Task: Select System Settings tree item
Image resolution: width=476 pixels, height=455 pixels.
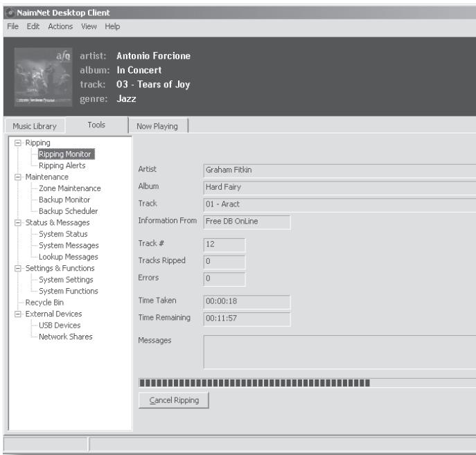Action: coord(67,280)
